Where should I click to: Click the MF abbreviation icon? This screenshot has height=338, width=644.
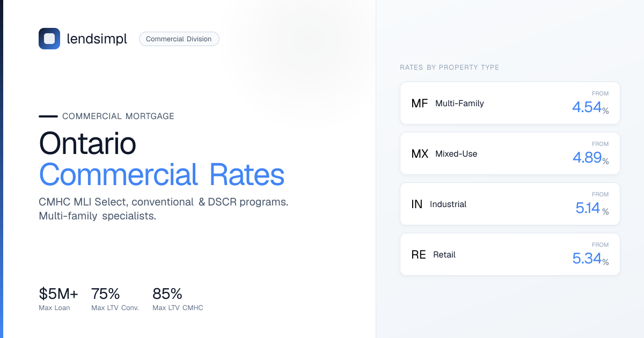[x=420, y=103]
